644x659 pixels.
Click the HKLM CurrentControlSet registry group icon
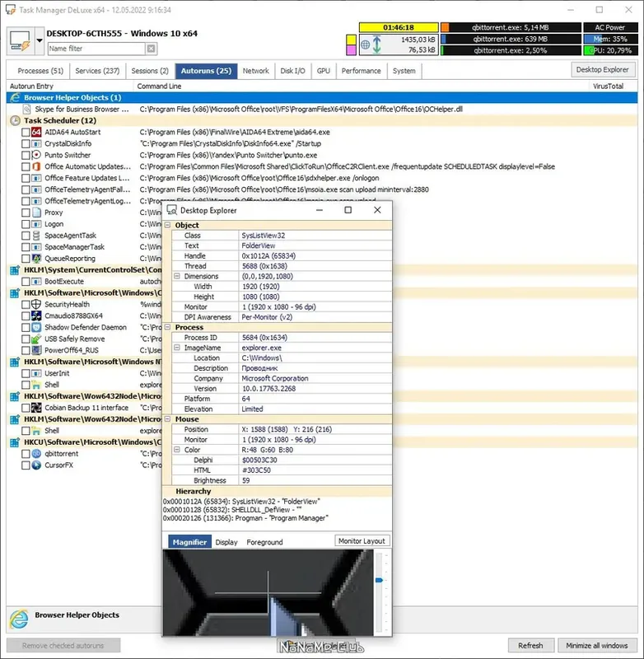[x=15, y=270]
